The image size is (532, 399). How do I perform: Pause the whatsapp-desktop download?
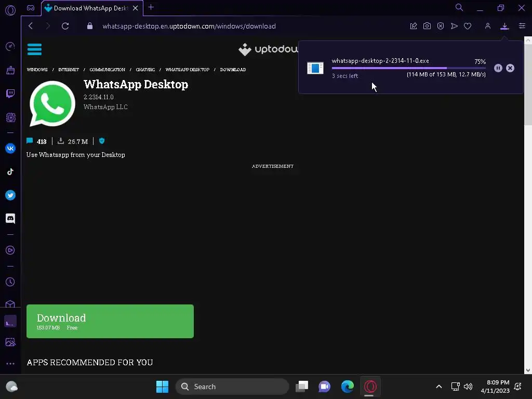pyautogui.click(x=498, y=68)
